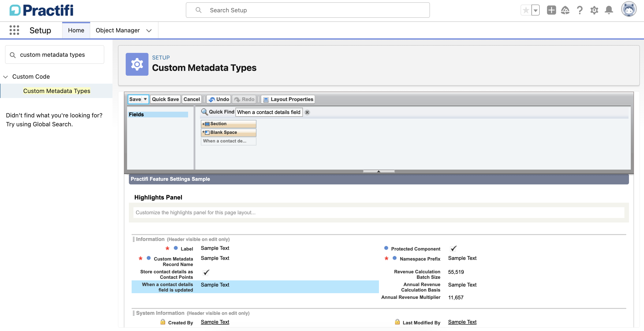Expand the Object Manager tab chevron

[x=149, y=31]
